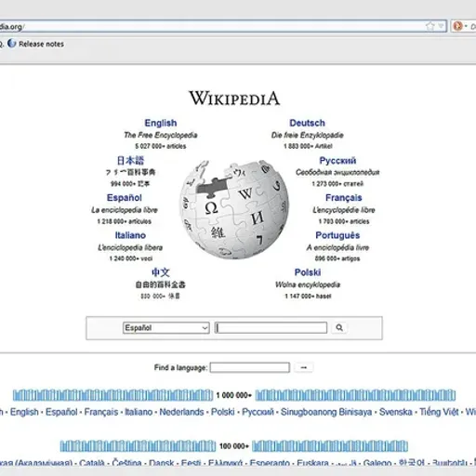Open the 中文 Wikipedia link

(161, 272)
